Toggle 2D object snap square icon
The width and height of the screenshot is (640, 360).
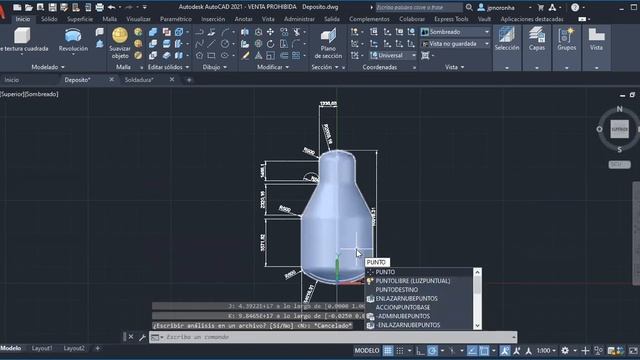(x=484, y=351)
